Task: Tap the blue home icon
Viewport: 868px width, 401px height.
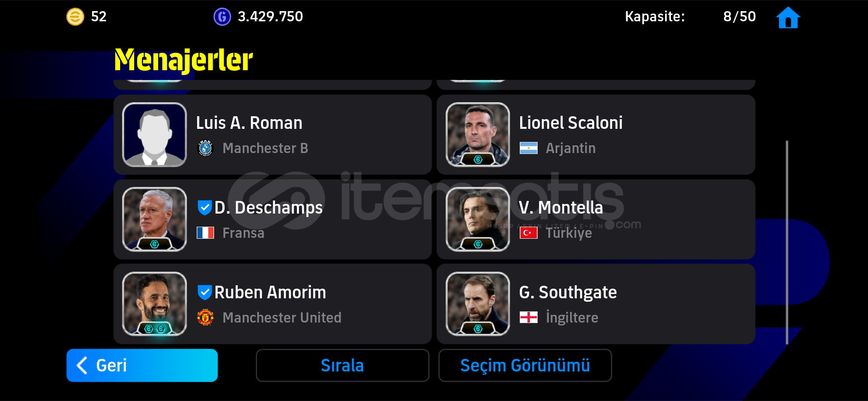Action: pyautogui.click(x=788, y=17)
